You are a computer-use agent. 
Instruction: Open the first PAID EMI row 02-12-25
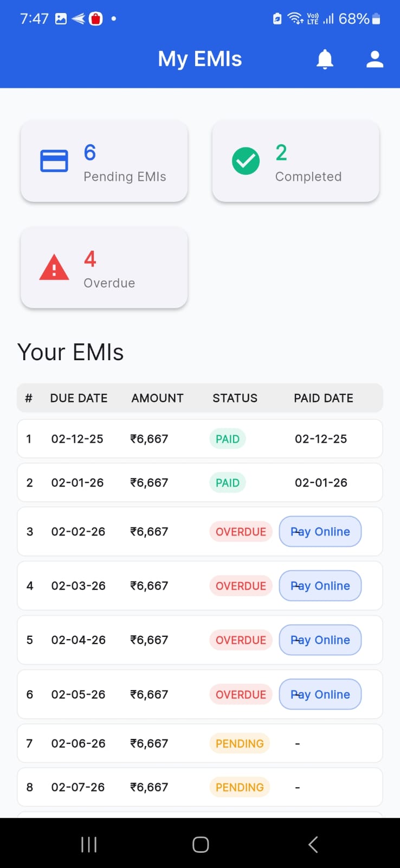(x=200, y=439)
